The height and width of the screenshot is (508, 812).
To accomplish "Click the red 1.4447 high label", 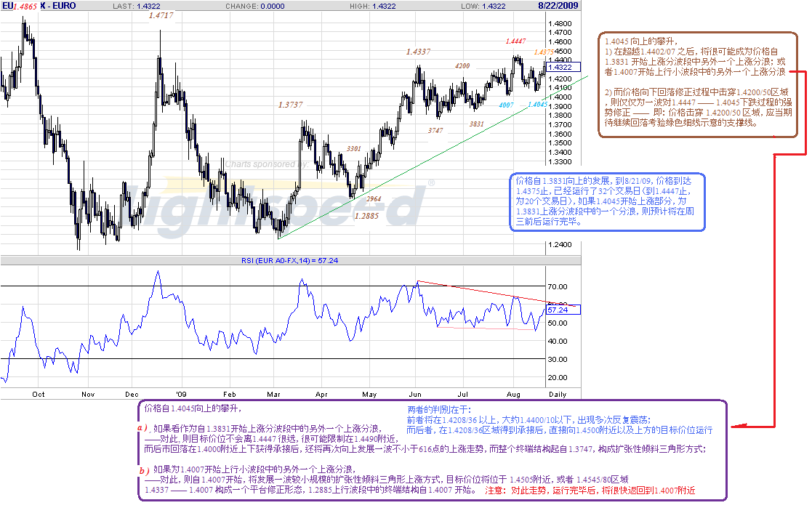I will [x=516, y=41].
